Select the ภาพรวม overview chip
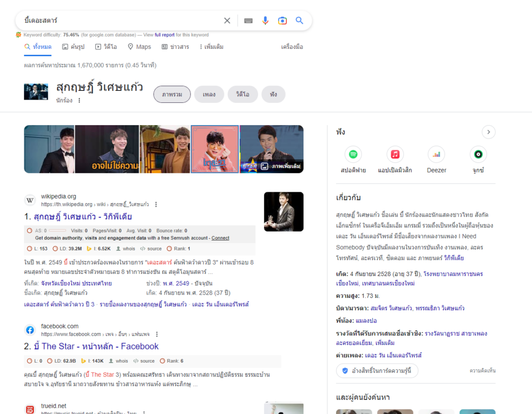Image resolution: width=532 pixels, height=414 pixels. 172,95
